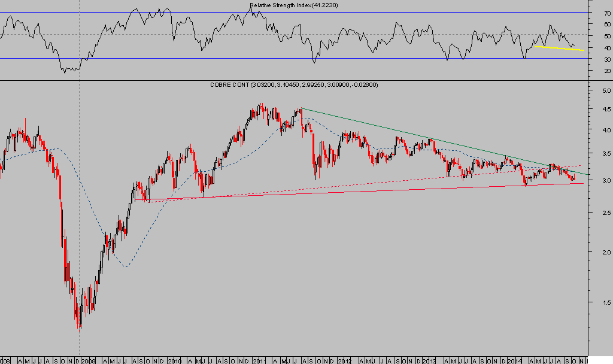Click the 2012 year label on the time axis

click(x=345, y=361)
